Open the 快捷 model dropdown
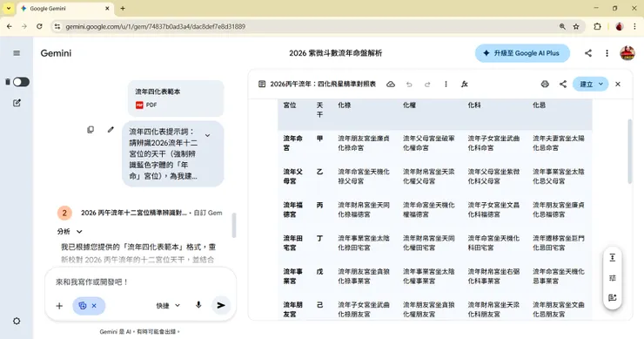Image resolution: width=644 pixels, height=339 pixels. coord(168,306)
